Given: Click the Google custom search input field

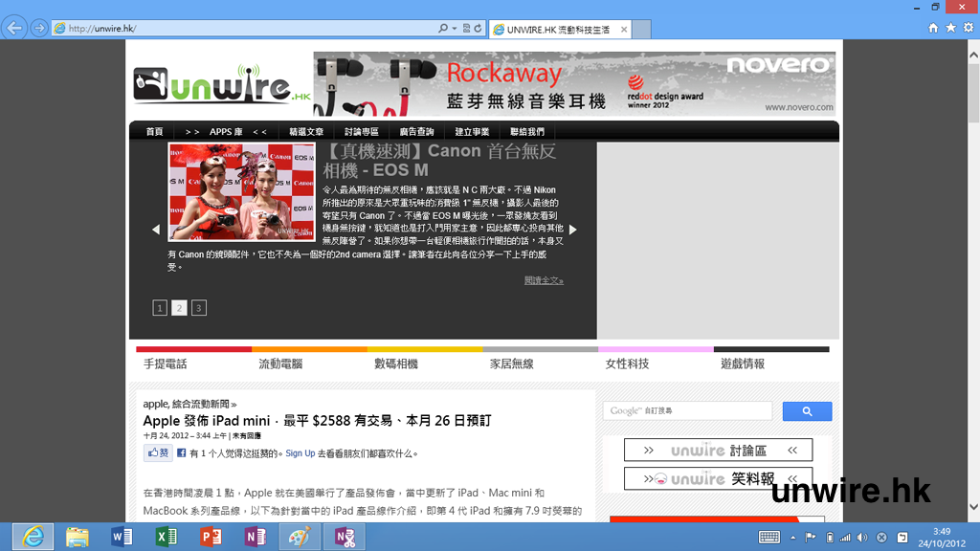Looking at the screenshot, I should coord(687,411).
